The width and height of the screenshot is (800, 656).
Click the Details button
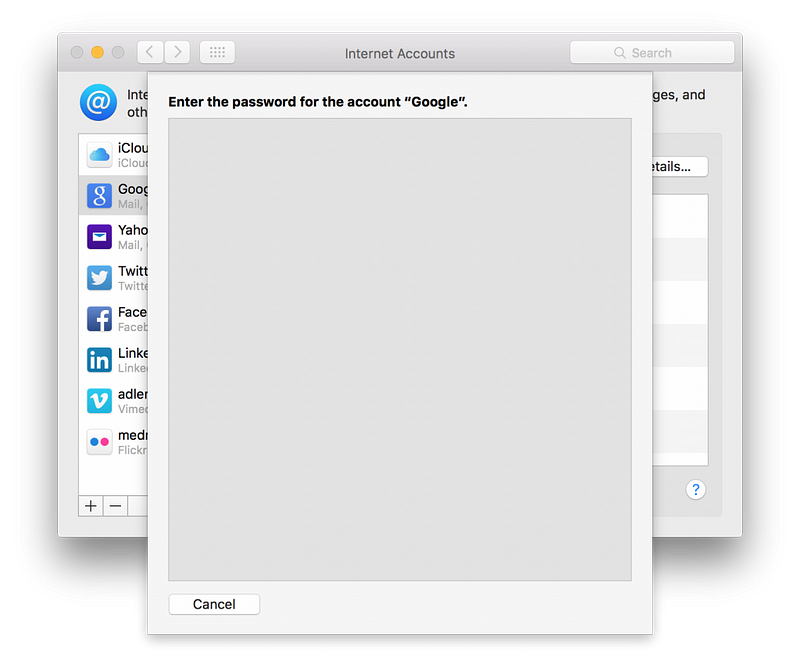point(678,166)
